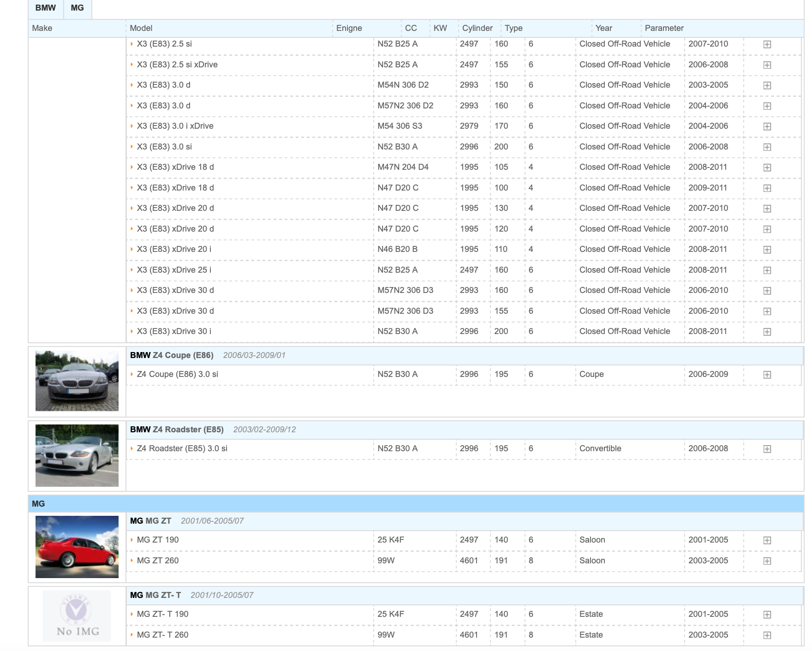Click plus icon for X3 (E83) 3.0 si
Viewport: 812px width, 651px height.
coord(767,147)
